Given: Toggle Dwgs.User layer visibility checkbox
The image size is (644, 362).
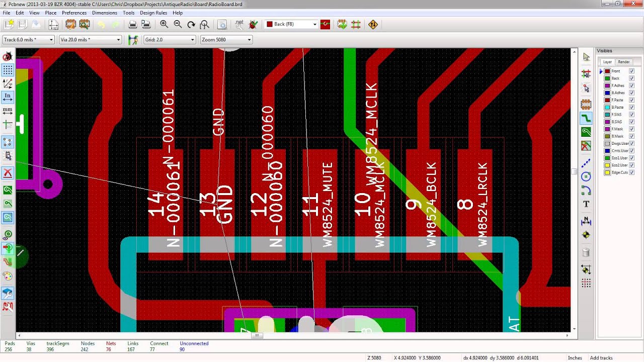Looking at the screenshot, I should click(632, 144).
